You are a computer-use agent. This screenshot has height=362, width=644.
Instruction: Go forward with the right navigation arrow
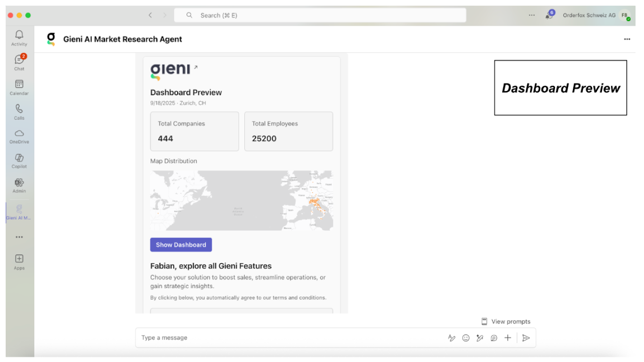(165, 15)
